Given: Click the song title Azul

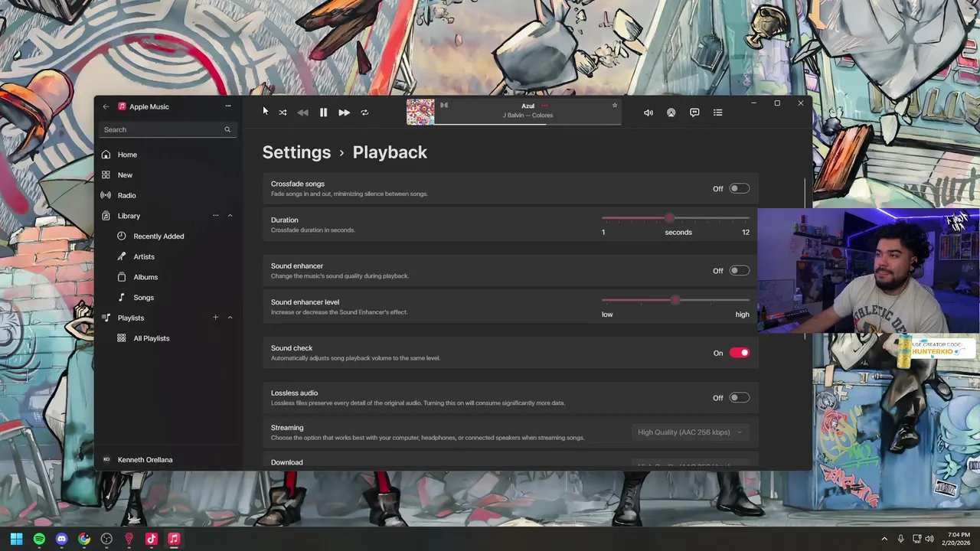Looking at the screenshot, I should [x=528, y=106].
